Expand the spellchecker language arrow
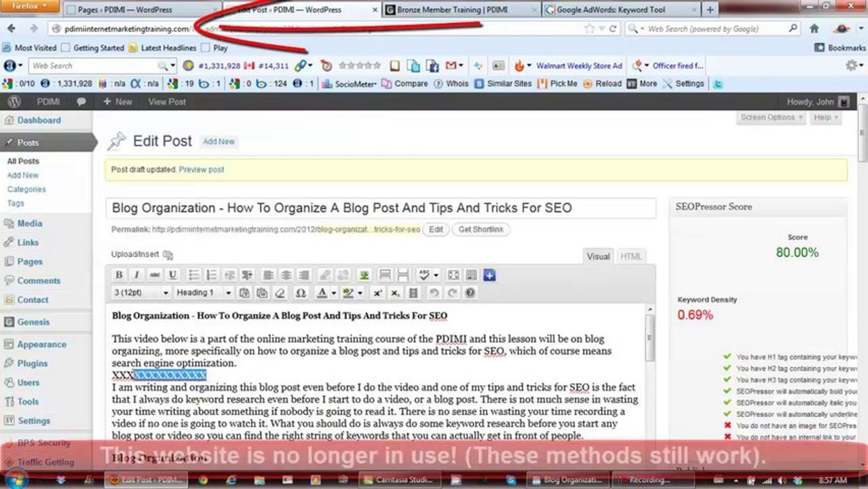 (436, 275)
